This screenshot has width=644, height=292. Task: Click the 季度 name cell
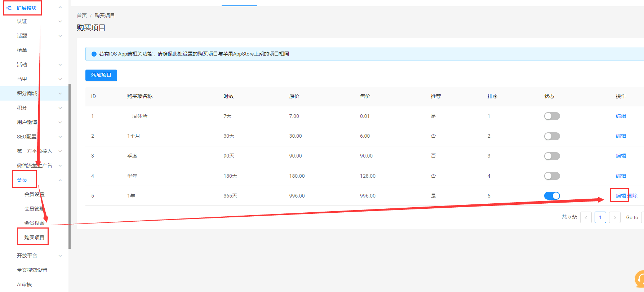[x=132, y=156]
